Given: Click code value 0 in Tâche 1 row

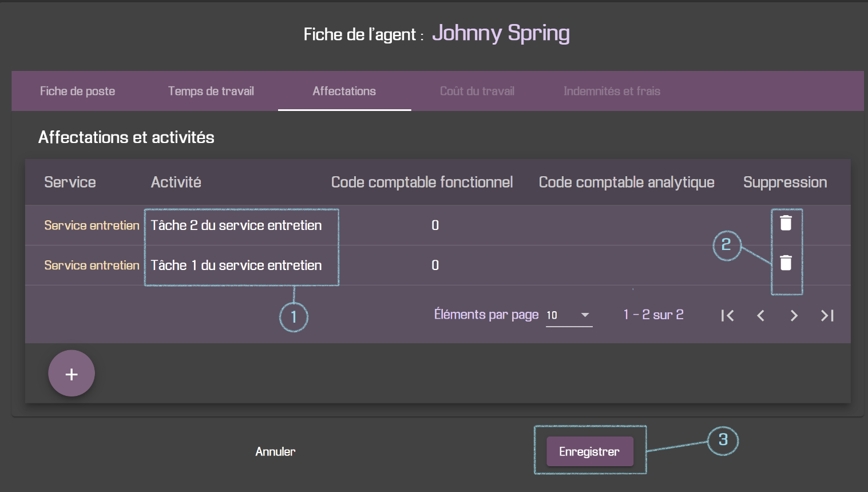Looking at the screenshot, I should (435, 265).
